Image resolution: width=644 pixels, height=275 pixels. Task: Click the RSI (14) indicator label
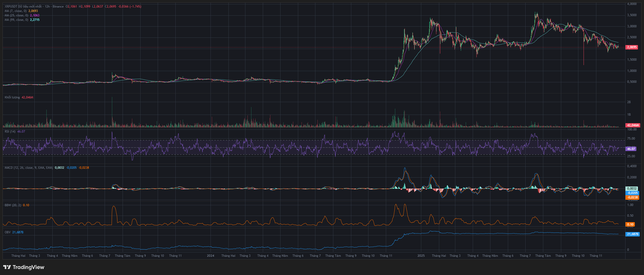coord(10,131)
